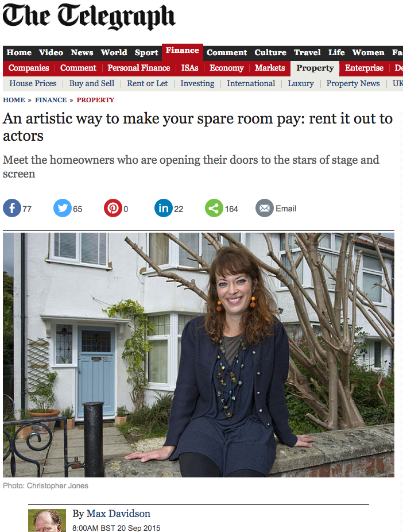Image resolution: width=403 pixels, height=532 pixels.
Task: Share on LinkedIn icon
Action: (x=164, y=208)
